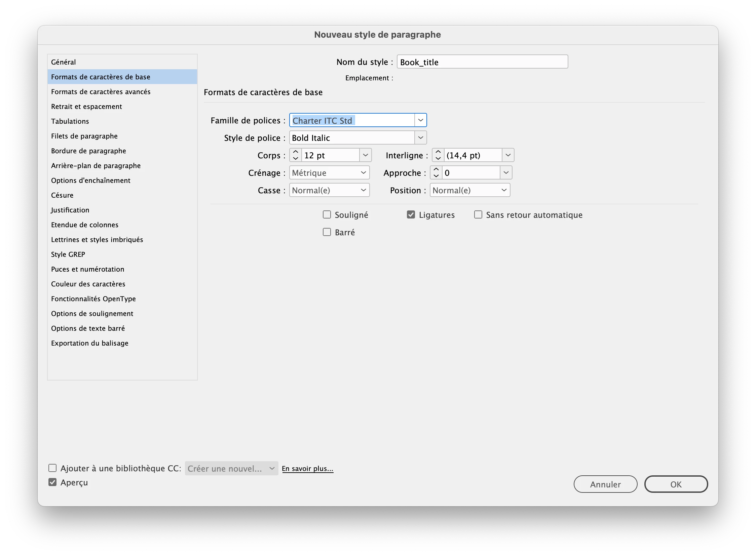Screen dimensions: 756x556
Task: Open the Position Normal(e) dropdown
Action: (469, 190)
